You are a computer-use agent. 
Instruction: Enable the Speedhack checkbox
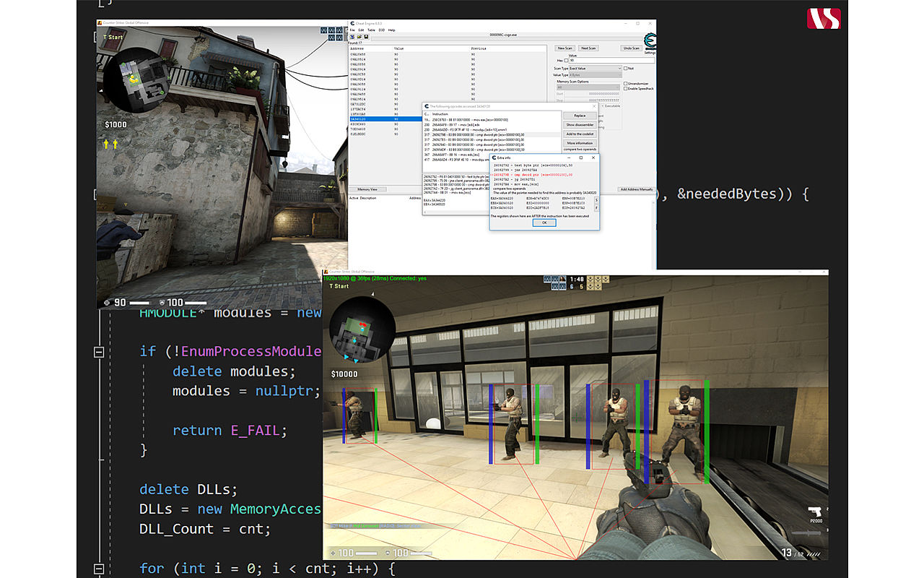click(x=625, y=88)
